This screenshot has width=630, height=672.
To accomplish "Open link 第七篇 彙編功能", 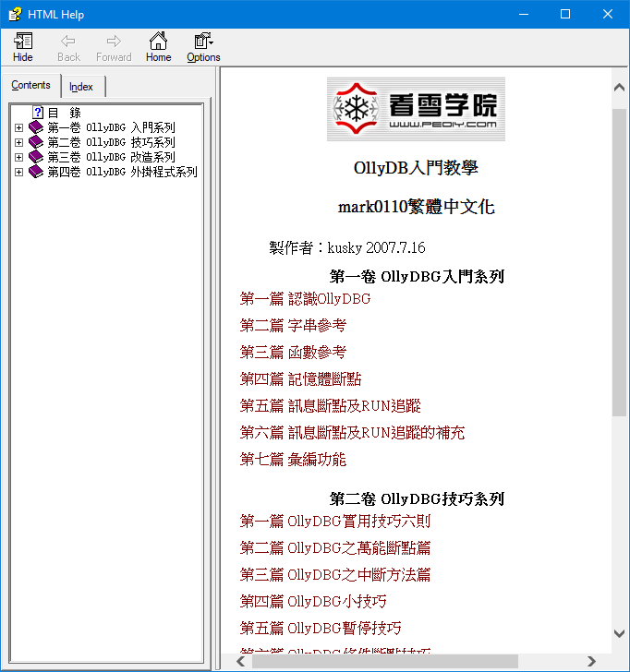I will click(x=293, y=460).
